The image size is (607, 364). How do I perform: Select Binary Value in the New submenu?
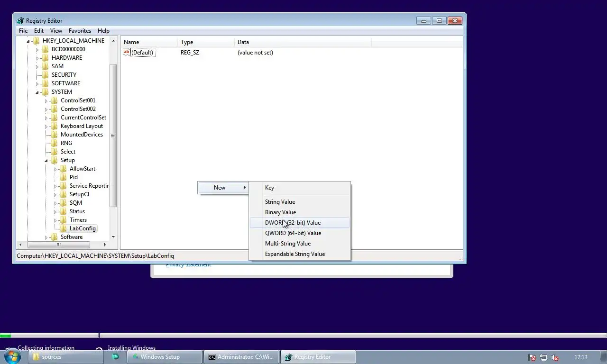point(300,212)
